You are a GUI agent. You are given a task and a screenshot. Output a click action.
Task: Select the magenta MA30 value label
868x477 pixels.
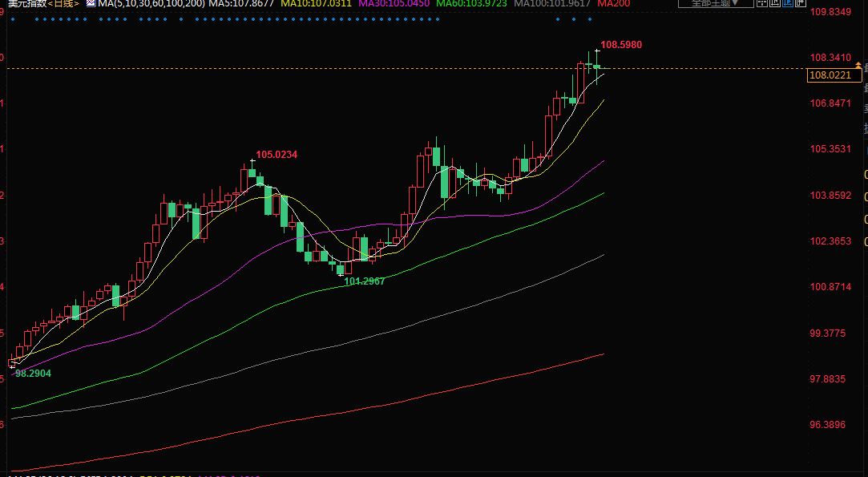394,4
